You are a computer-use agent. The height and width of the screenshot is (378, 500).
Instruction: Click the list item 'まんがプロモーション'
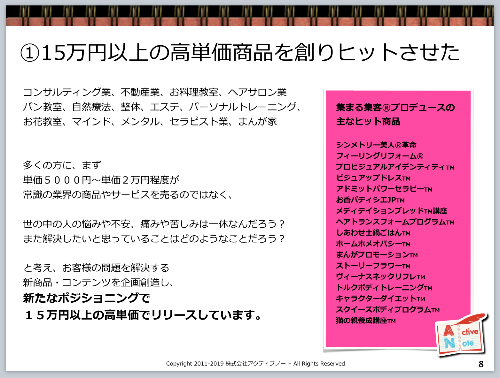377,255
